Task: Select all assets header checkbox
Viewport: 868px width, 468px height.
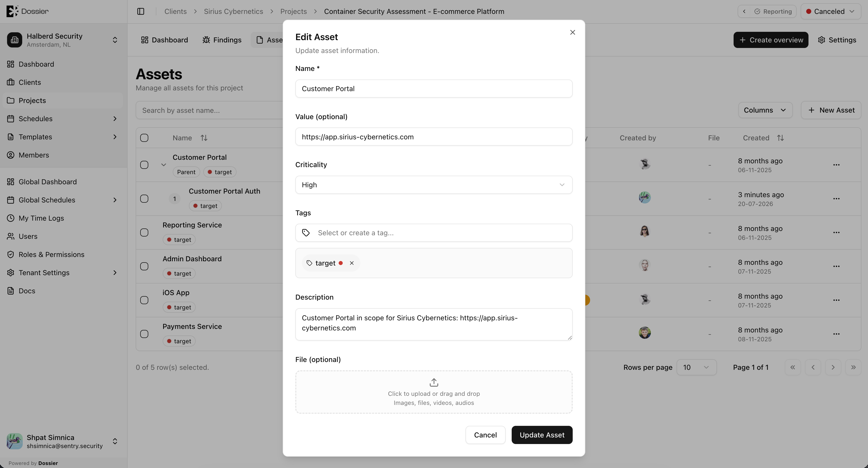Action: coord(144,138)
